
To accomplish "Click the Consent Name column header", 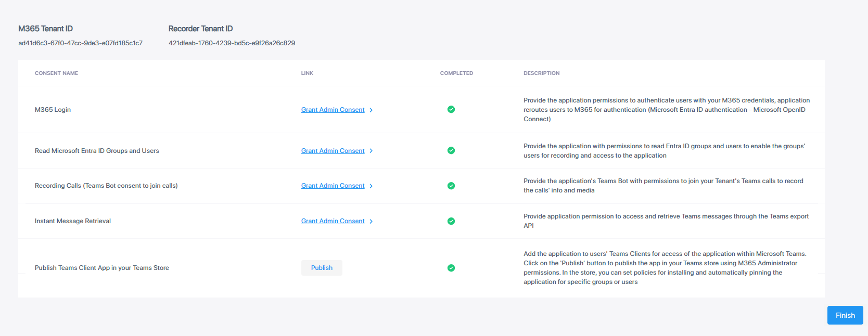I will [x=56, y=73].
